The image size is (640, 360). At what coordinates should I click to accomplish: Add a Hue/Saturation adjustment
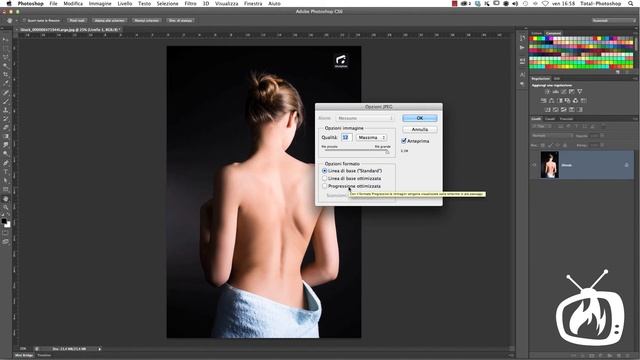pos(543,100)
